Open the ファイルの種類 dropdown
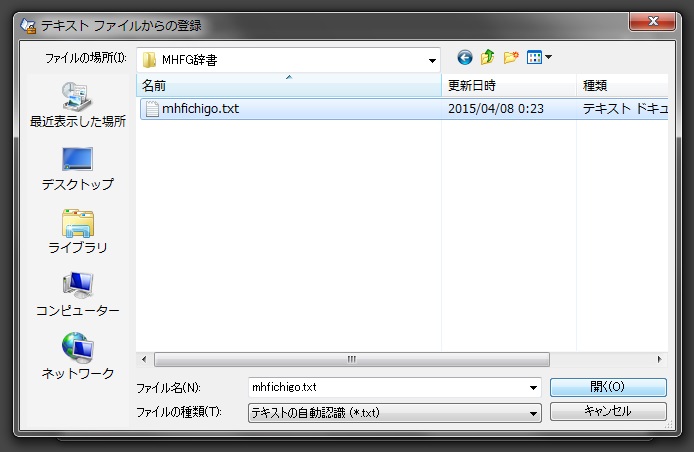694x452 pixels. 394,413
